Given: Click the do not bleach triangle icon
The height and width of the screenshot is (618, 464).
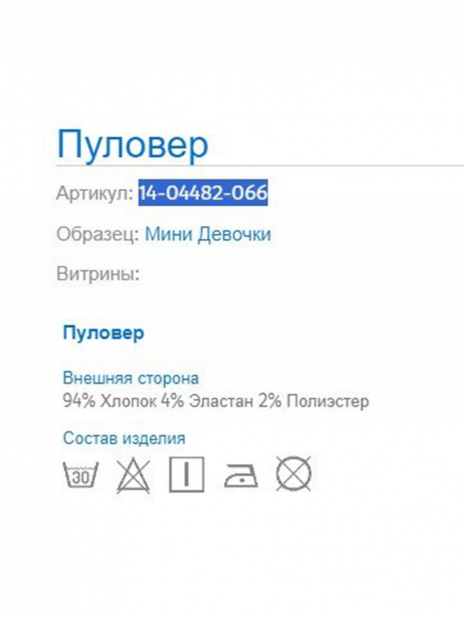Looking at the screenshot, I should point(133,475).
